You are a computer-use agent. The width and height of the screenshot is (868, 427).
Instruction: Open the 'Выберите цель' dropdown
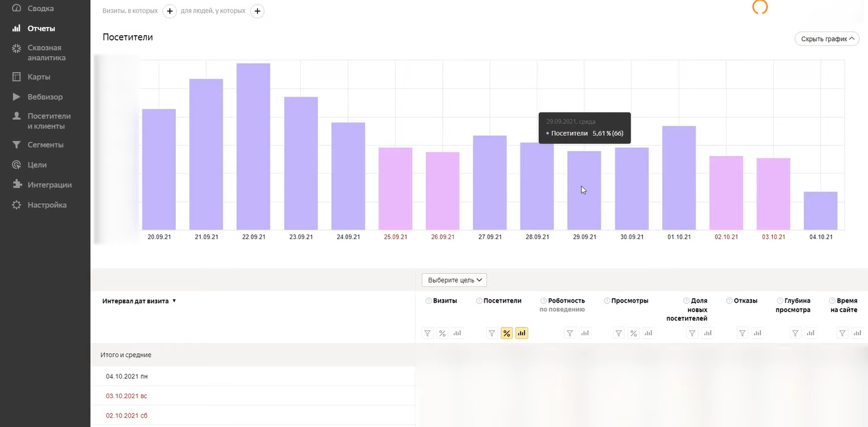coord(454,280)
